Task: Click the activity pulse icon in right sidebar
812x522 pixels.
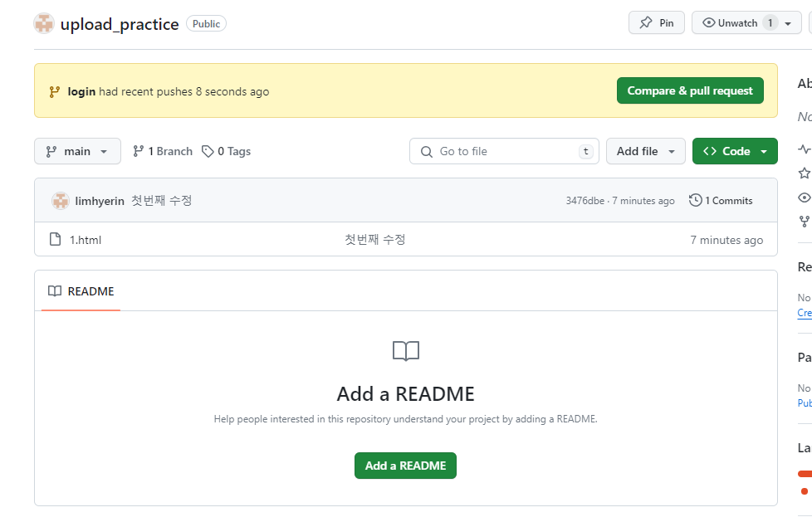Action: [x=805, y=149]
